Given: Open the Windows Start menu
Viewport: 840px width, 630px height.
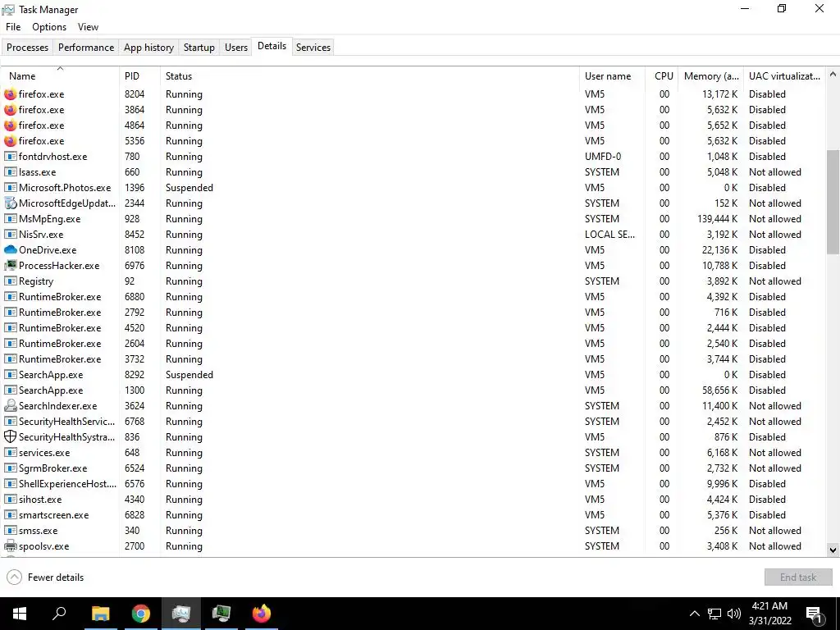Looking at the screenshot, I should (x=20, y=614).
